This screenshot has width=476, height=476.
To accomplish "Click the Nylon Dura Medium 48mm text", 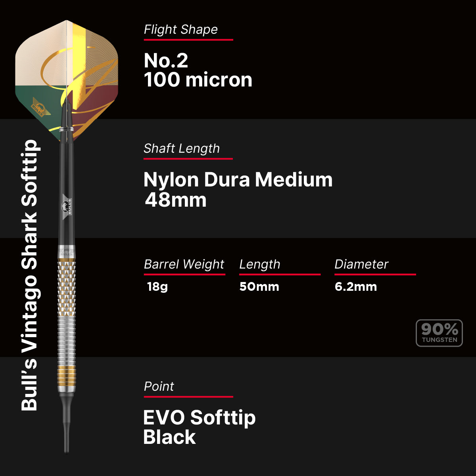I will (x=238, y=189).
